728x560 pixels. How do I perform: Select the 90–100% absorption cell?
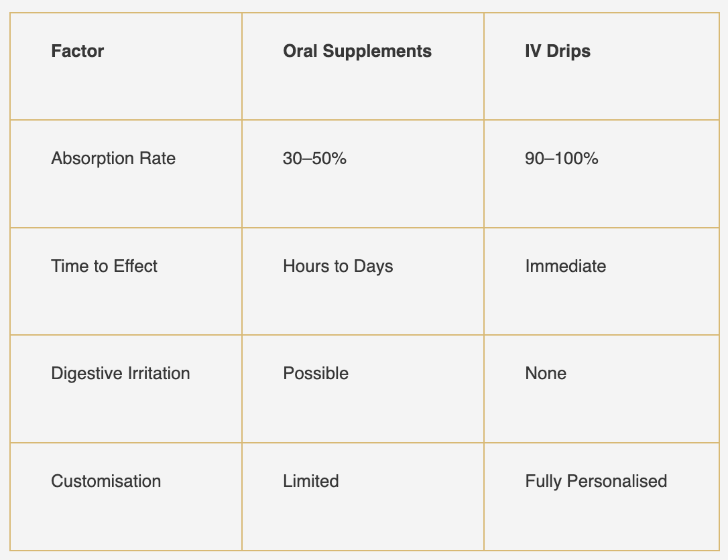[x=562, y=159]
